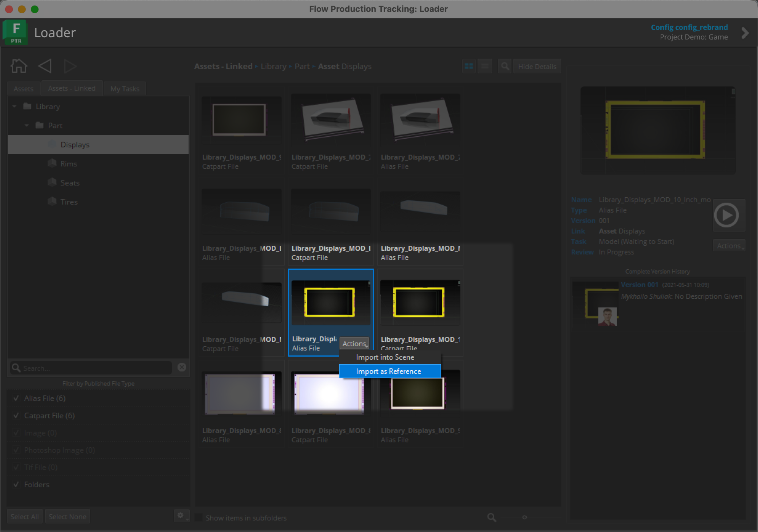Navigate forward with the right arrow

(x=70, y=66)
